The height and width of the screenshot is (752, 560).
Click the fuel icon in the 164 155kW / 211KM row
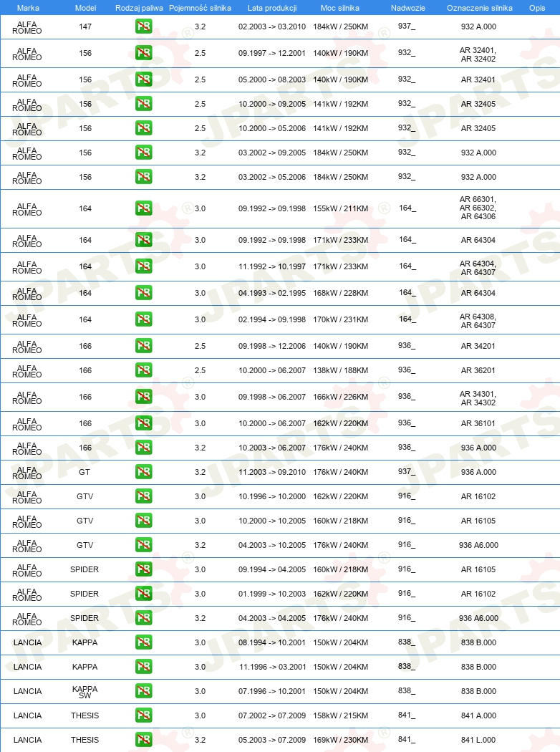tap(143, 208)
